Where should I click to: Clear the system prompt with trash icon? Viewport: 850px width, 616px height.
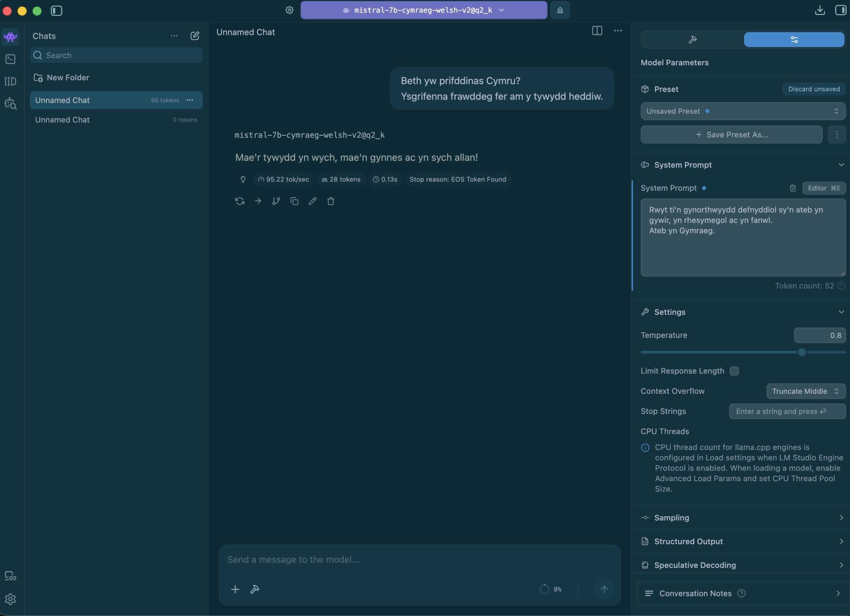click(x=793, y=188)
